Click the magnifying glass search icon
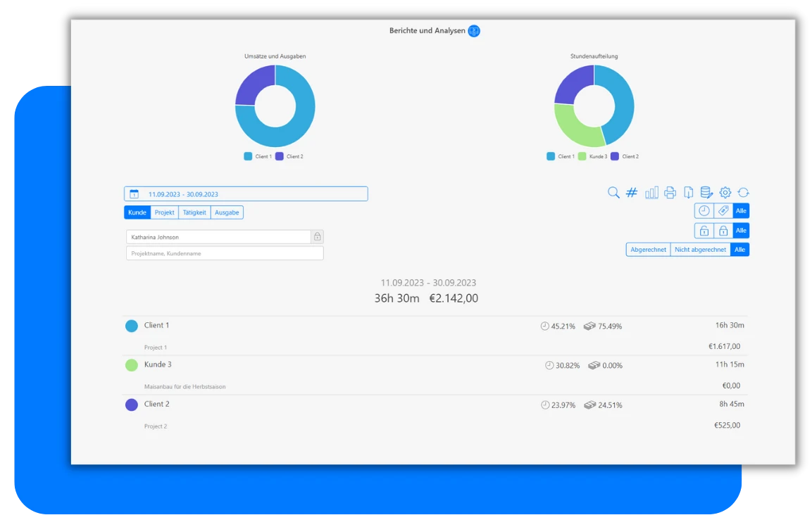Image resolution: width=812 pixels, height=527 pixels. (x=613, y=193)
